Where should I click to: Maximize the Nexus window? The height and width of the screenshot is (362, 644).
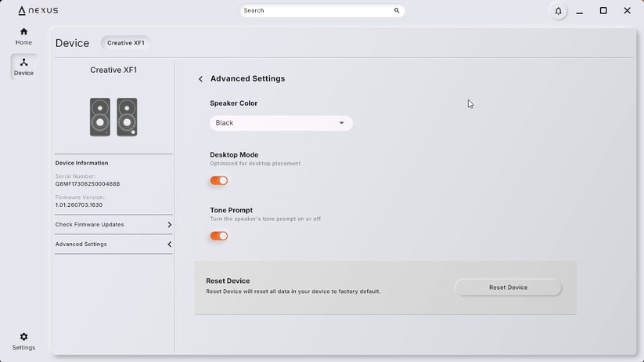603,11
